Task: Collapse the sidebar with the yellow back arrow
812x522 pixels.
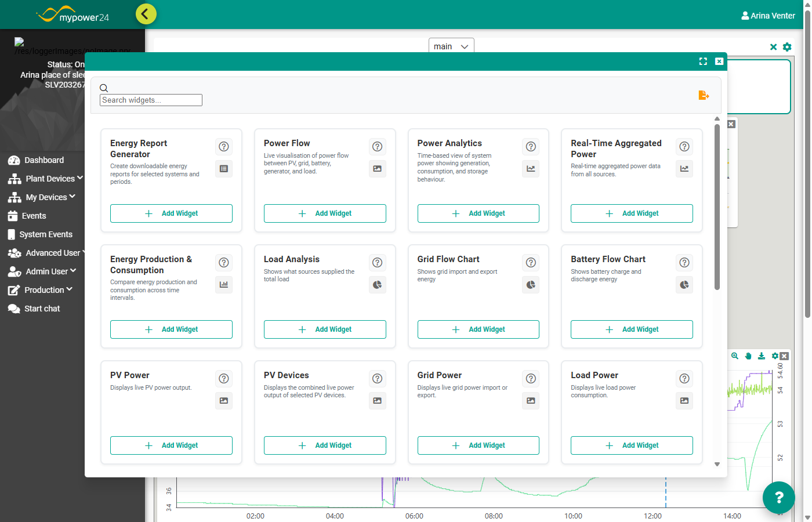Action: (x=146, y=13)
